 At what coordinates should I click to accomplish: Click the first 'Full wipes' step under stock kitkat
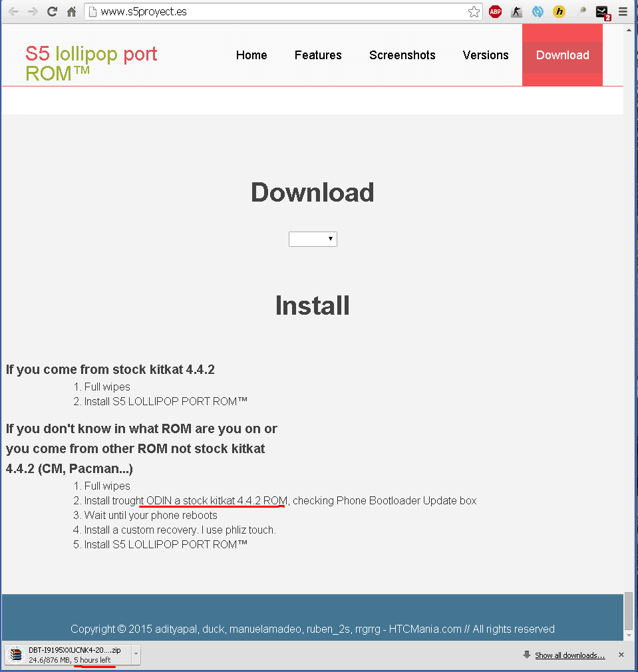[x=107, y=387]
